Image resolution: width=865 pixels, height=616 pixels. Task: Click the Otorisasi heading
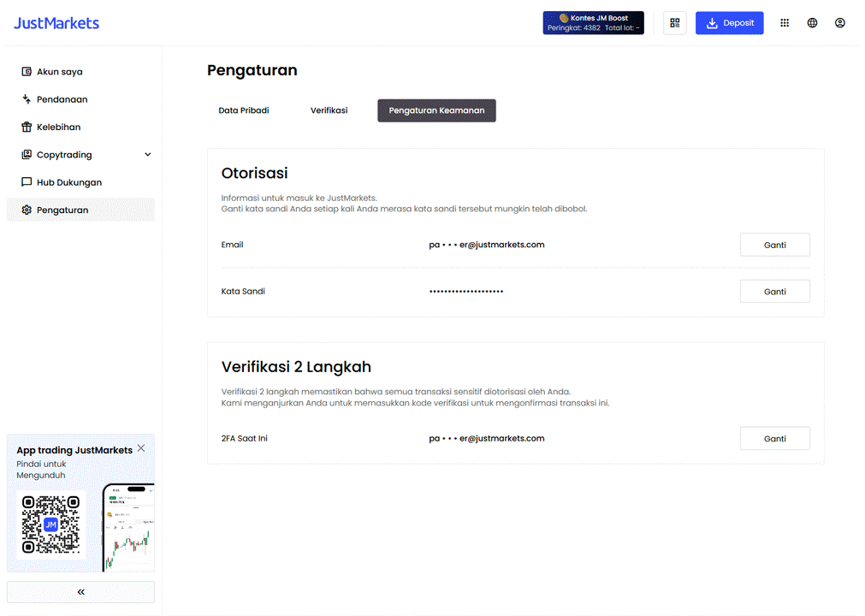point(254,173)
